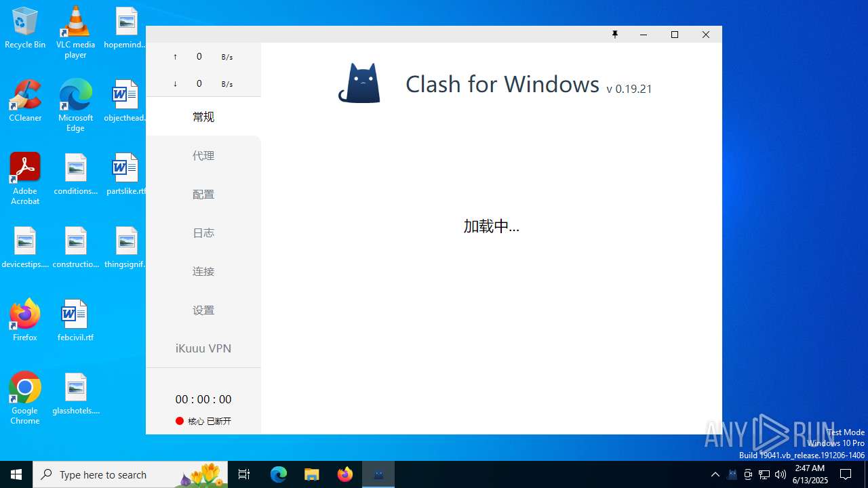Screen dimensions: 868x488
Task: Select the glasshotels image file on desktop
Action: [75, 394]
